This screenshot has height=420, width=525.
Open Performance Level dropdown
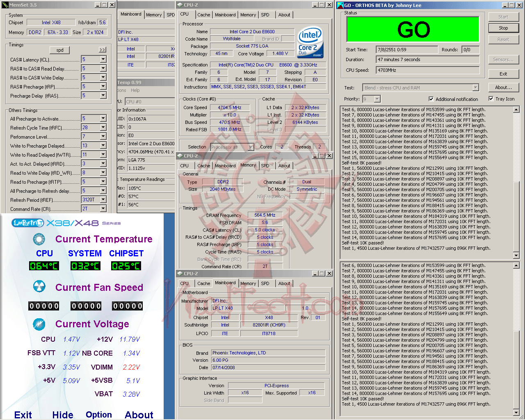tap(103, 137)
